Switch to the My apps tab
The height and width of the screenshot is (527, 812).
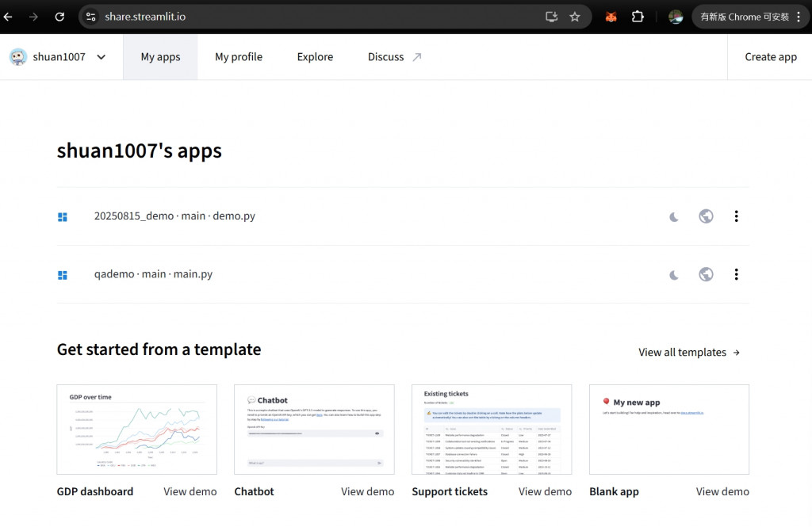[x=160, y=57]
